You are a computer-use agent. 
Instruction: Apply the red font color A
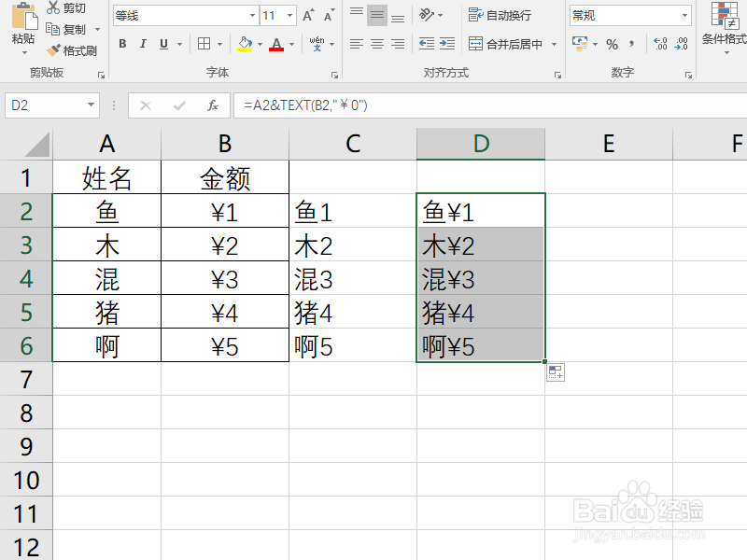276,44
